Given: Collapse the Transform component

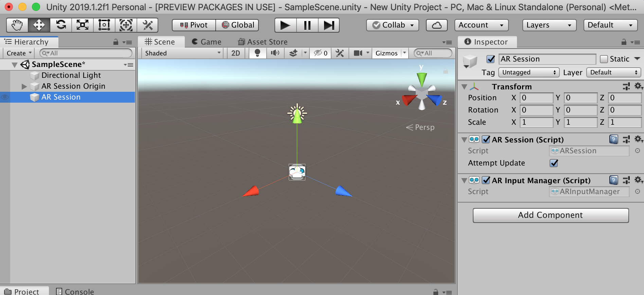Looking at the screenshot, I should 464,87.
